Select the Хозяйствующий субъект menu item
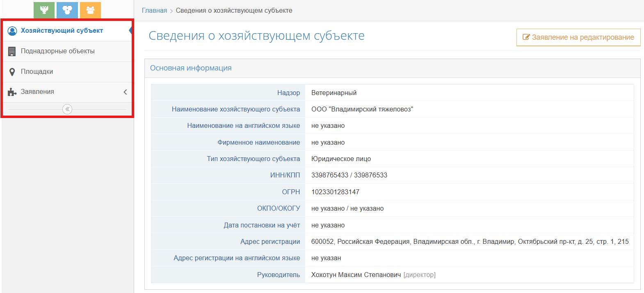This screenshot has width=644, height=293. pos(62,31)
